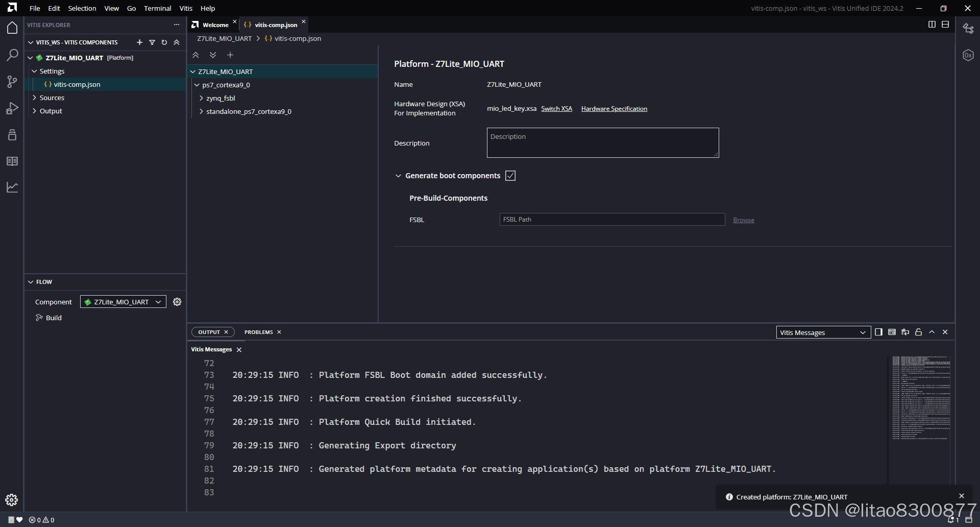The height and width of the screenshot is (527, 980).
Task: Collapse all nodes in platform tree
Action: pyautogui.click(x=195, y=55)
